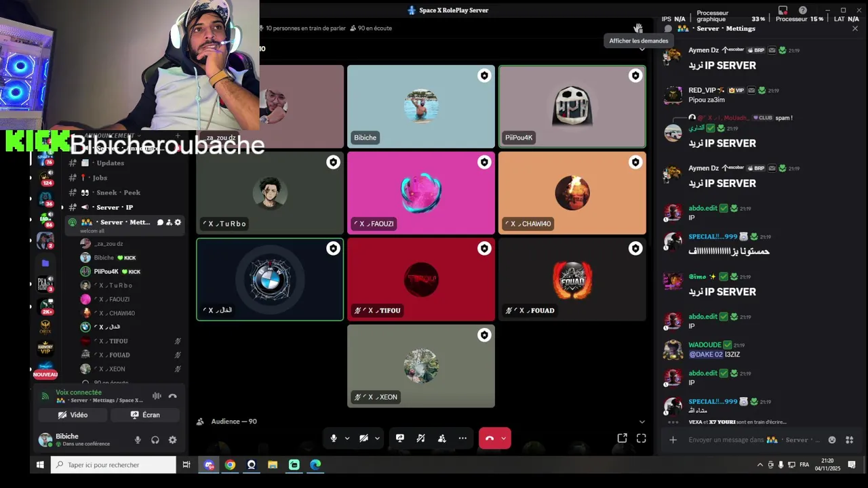The image size is (868, 488).
Task: Open the emoji picker in message box
Action: pyautogui.click(x=832, y=440)
